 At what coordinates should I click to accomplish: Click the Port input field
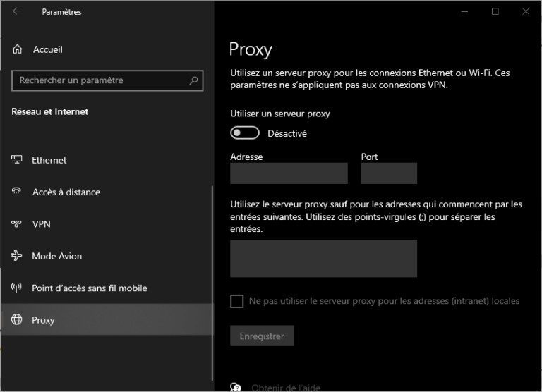coord(389,173)
